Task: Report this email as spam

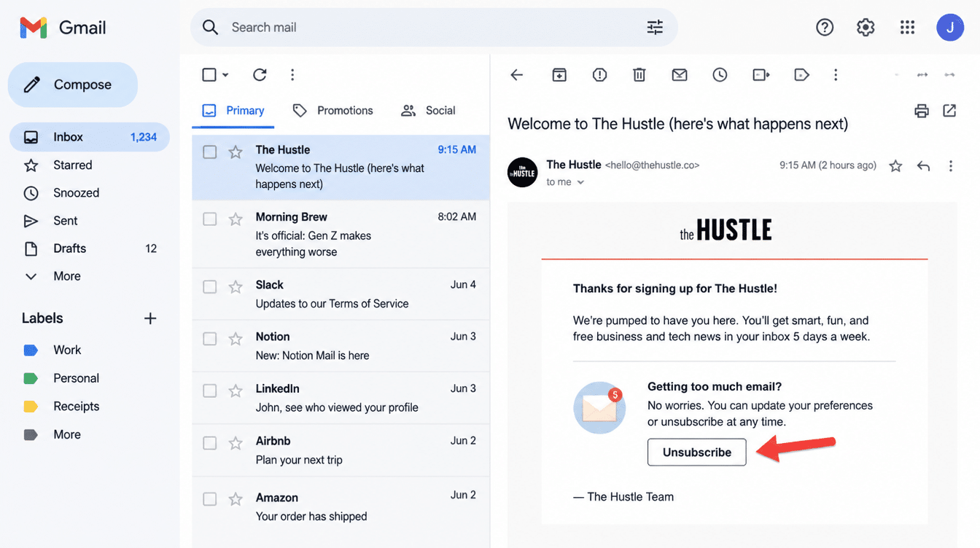Action: [x=599, y=74]
